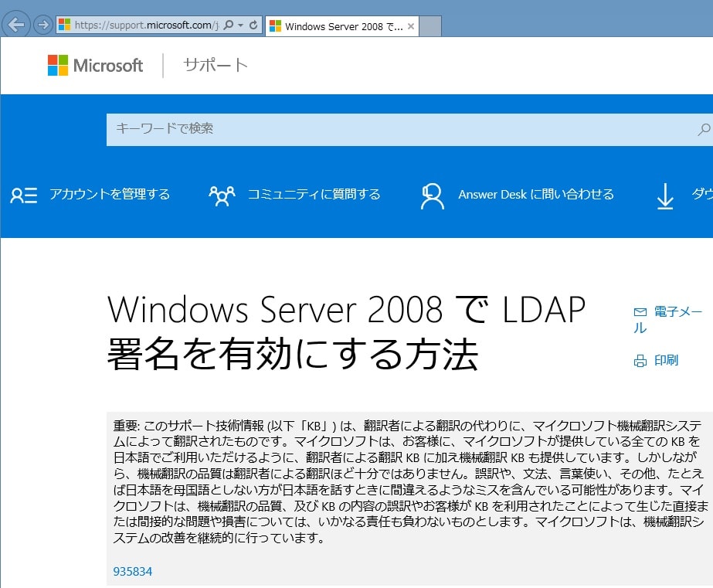Share article via 電子メール link
Image resolution: width=713 pixels, height=588 pixels.
[x=668, y=319]
